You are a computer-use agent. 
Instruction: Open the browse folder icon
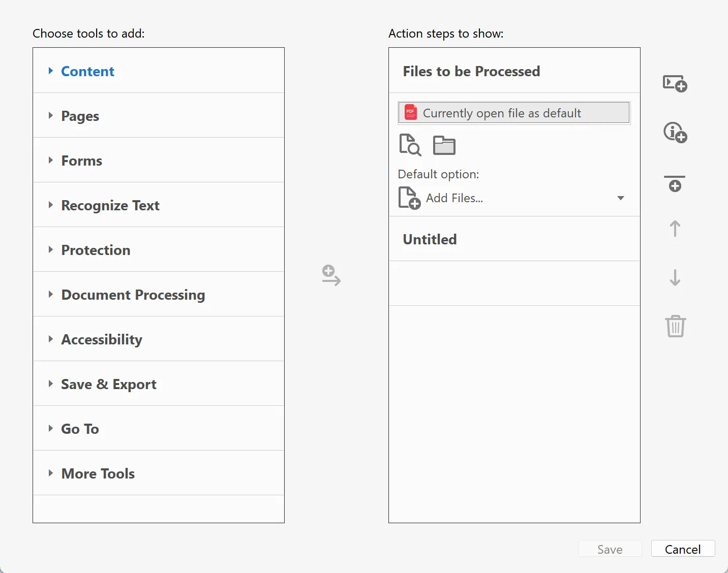coord(443,145)
